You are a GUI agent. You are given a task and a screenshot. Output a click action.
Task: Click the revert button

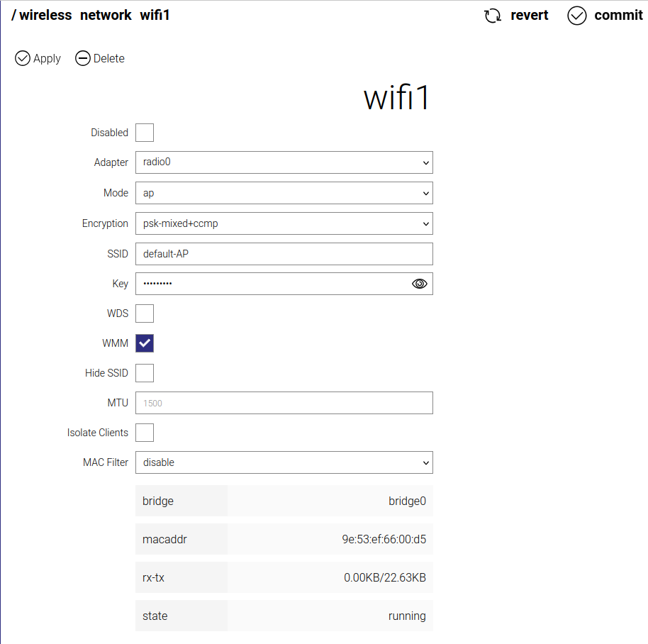pyautogui.click(x=528, y=15)
